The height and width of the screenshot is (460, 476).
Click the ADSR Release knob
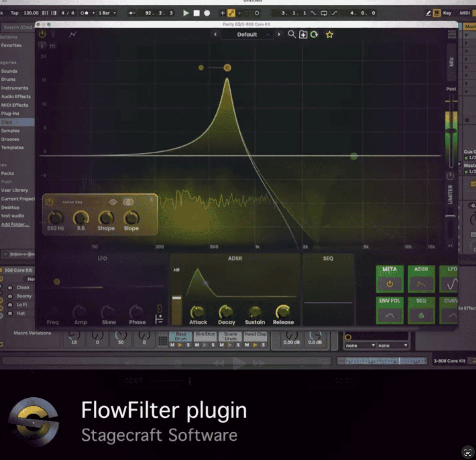pyautogui.click(x=283, y=312)
